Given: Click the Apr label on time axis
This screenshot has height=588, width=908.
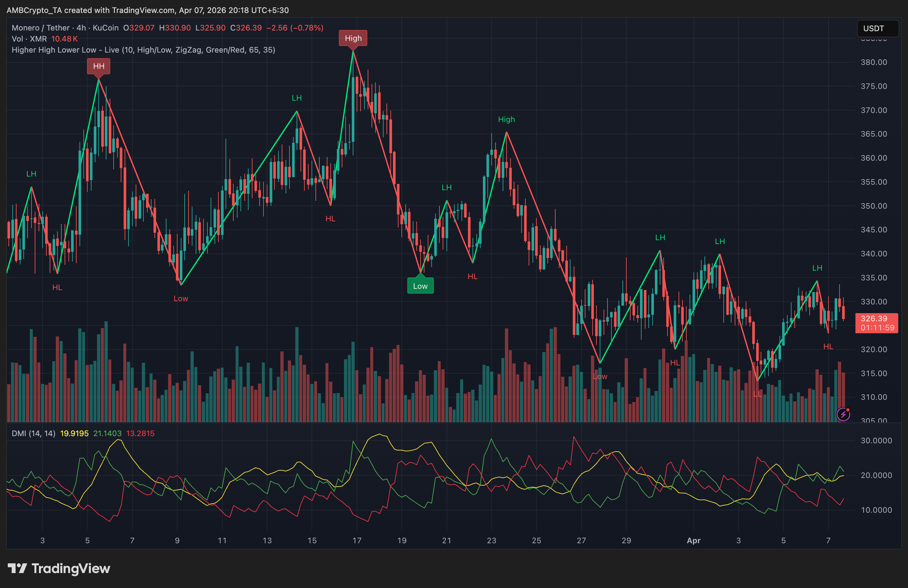Looking at the screenshot, I should coord(693,540).
